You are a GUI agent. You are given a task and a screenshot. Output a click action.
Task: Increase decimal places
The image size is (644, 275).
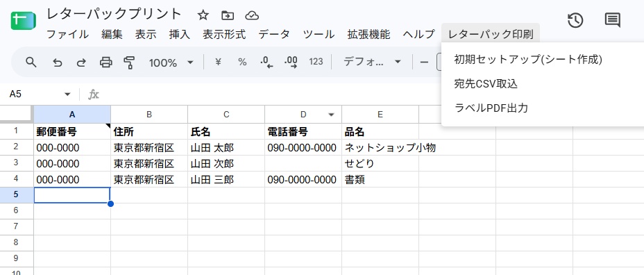point(291,62)
